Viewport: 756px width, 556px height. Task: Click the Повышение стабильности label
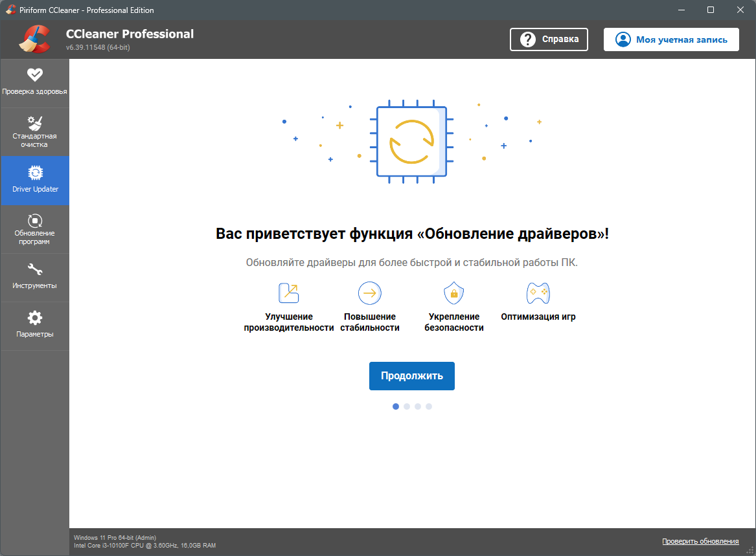click(370, 322)
